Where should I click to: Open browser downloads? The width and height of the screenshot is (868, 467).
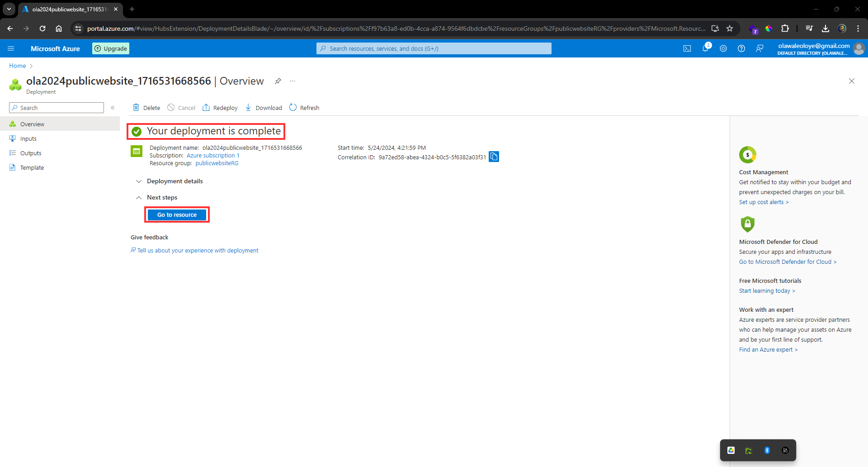tap(826, 29)
